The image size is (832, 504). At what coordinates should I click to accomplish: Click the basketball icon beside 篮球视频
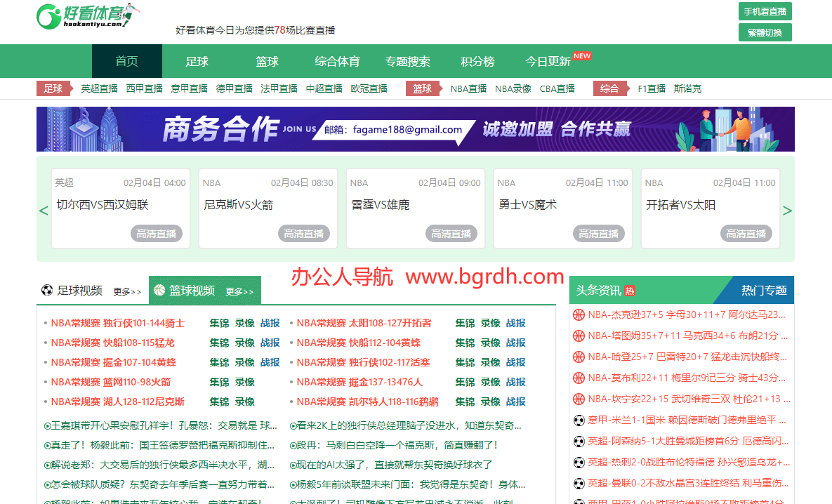tap(159, 290)
